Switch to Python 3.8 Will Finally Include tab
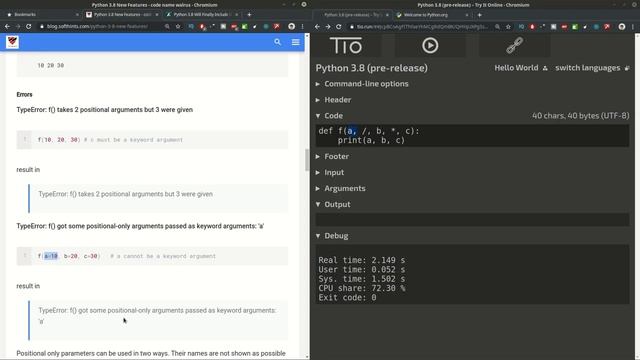Viewport: 640px width, 360px height. (x=202, y=14)
